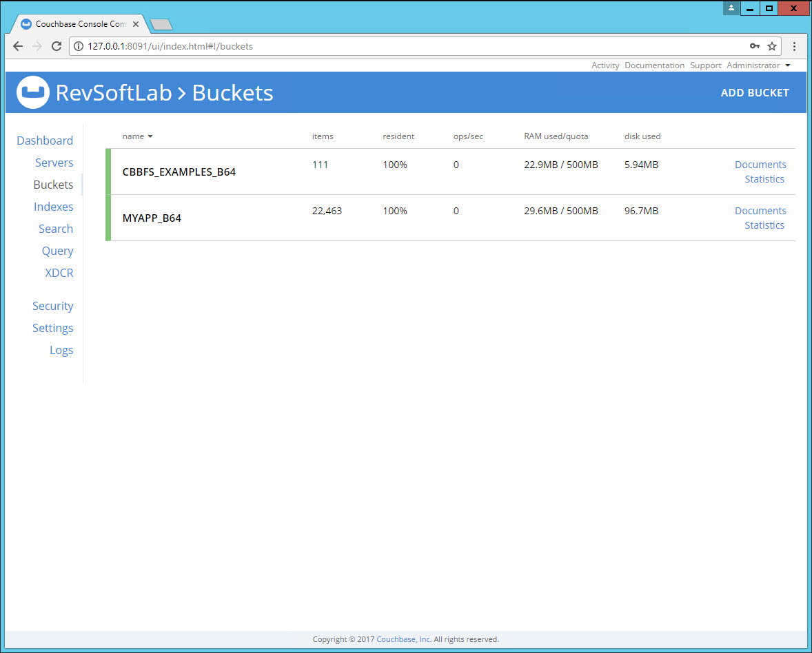Open Query in the sidebar
Viewport: 812px width, 653px height.
coord(57,251)
